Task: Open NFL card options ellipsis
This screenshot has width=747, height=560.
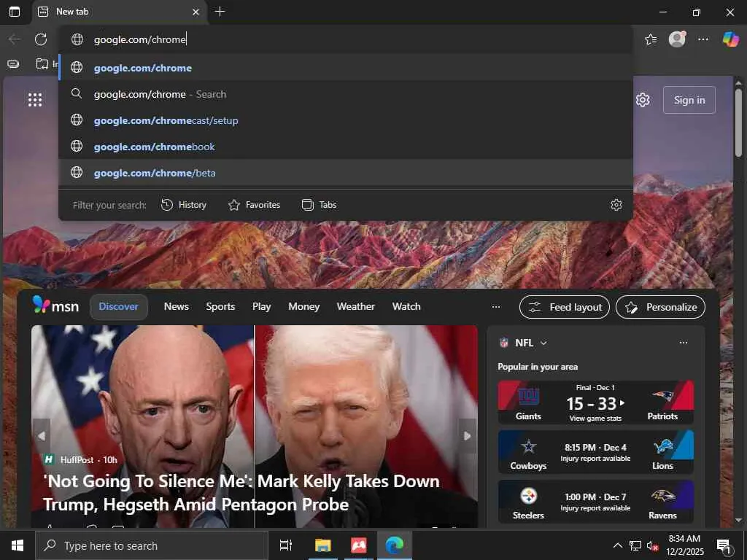Action: pos(683,343)
